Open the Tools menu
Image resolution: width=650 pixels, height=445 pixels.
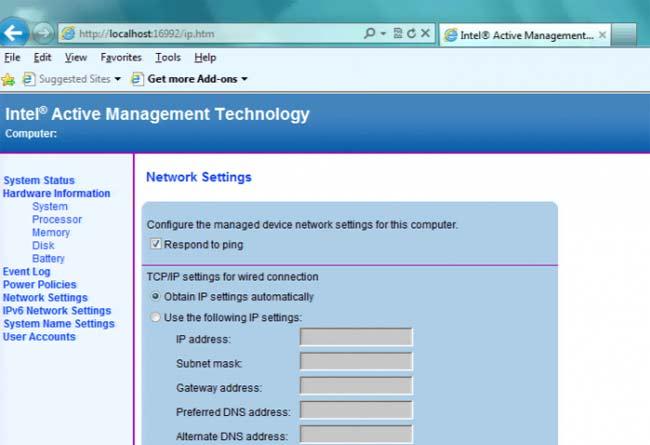[x=168, y=58]
